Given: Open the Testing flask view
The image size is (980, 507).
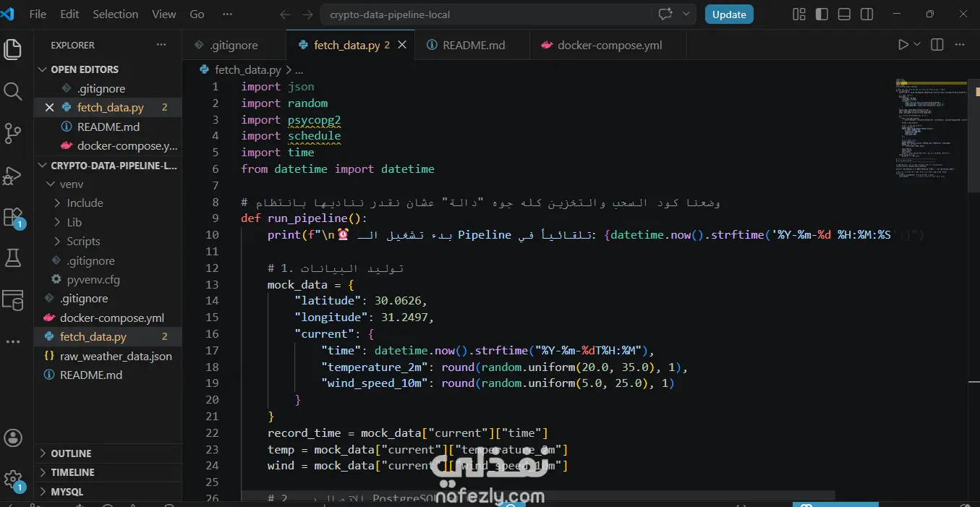Looking at the screenshot, I should tap(13, 257).
